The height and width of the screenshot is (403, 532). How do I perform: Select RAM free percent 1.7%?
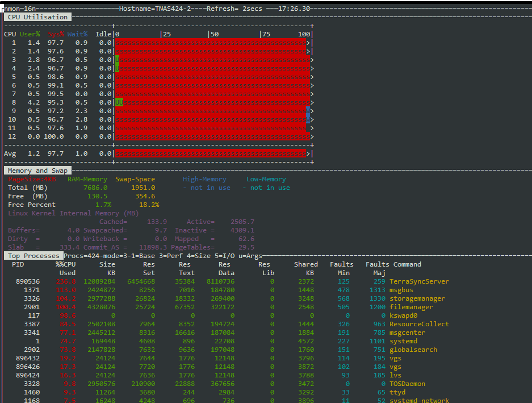103,205
